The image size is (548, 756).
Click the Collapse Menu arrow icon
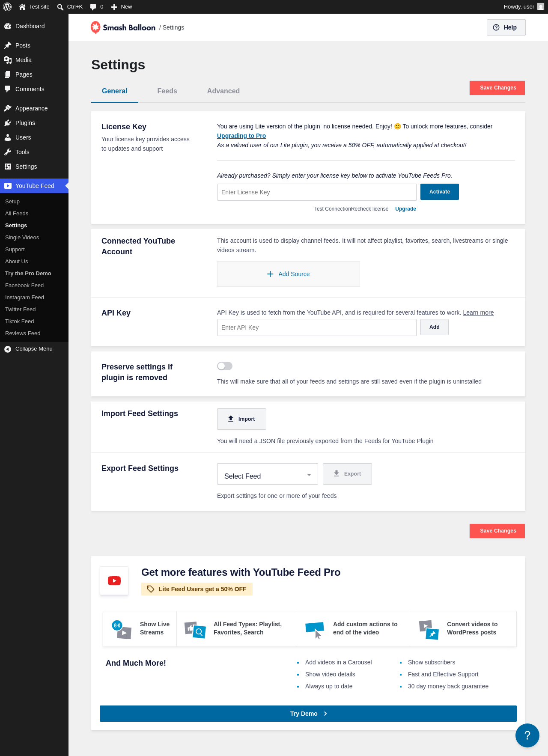pos(8,349)
